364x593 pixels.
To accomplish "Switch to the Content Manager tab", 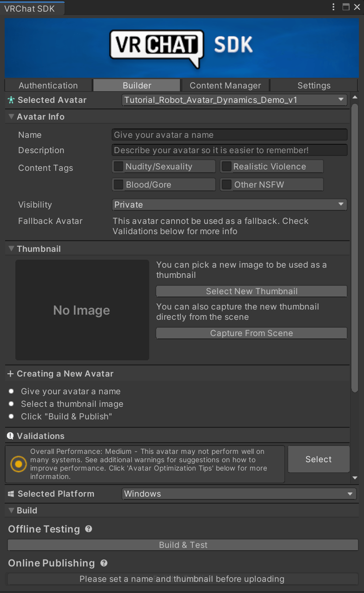I will [225, 85].
